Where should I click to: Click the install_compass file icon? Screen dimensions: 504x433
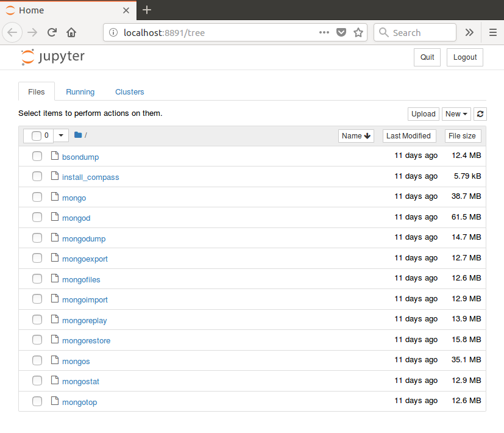coord(55,176)
